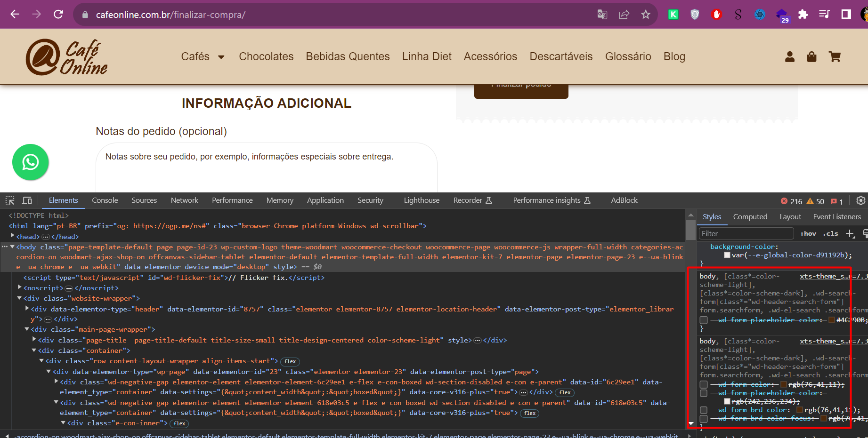Enable the --wd-form-color property checkbox

click(x=704, y=385)
